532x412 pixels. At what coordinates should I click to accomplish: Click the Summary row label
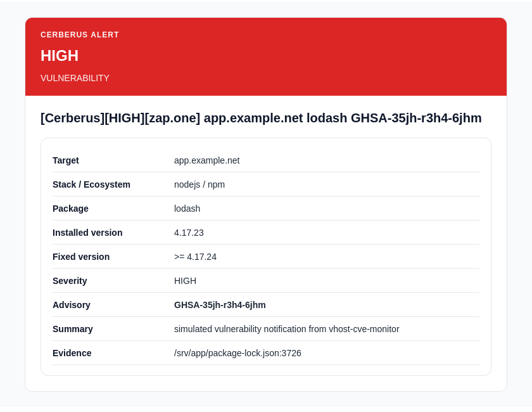[73, 329]
